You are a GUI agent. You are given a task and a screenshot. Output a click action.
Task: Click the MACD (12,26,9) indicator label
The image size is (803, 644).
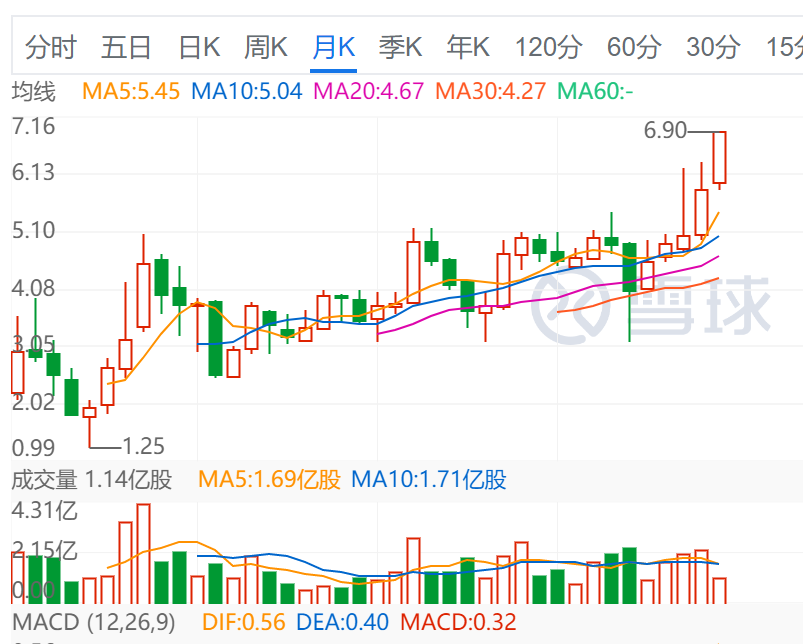pyautogui.click(x=94, y=622)
